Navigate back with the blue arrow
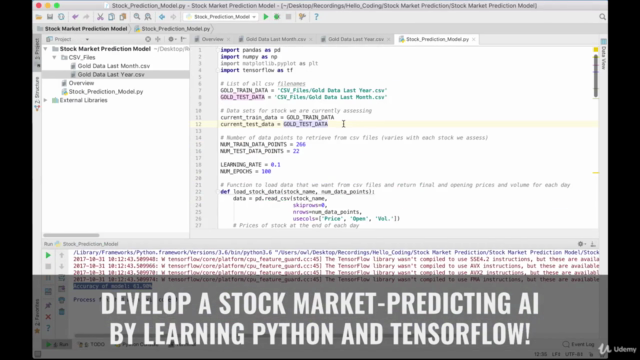Image resolution: width=640 pixels, height=360 pixels. (x=162, y=17)
